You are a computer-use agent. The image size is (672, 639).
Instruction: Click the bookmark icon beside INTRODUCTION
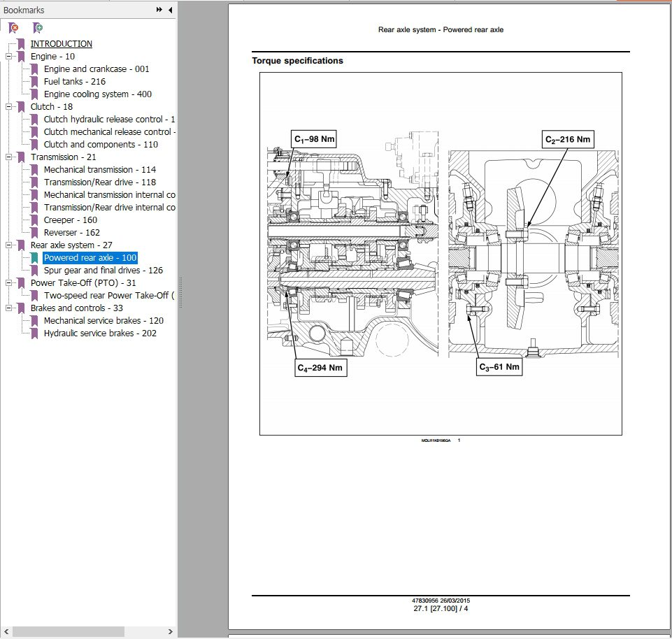click(x=20, y=43)
